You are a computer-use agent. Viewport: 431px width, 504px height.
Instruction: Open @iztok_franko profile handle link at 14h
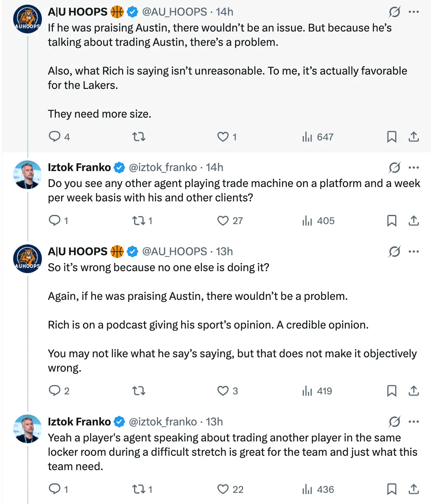pos(162,167)
